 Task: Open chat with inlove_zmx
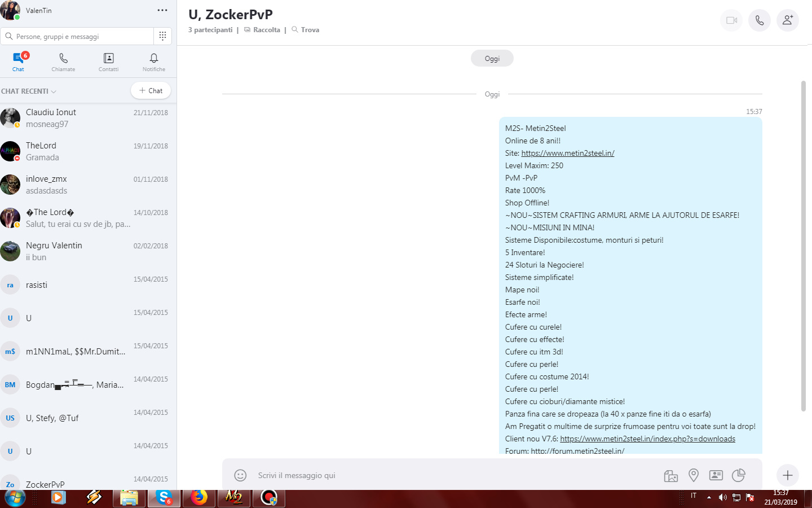pos(88,185)
